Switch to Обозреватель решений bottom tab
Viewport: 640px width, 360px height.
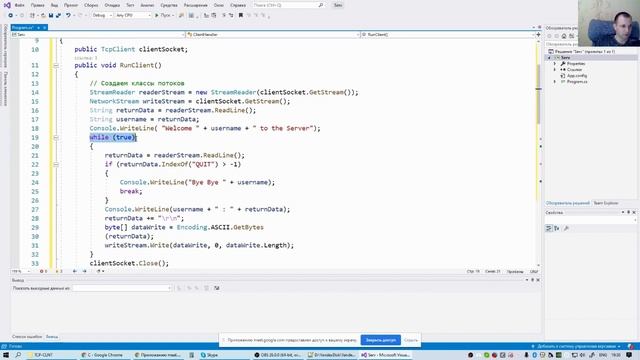click(567, 203)
